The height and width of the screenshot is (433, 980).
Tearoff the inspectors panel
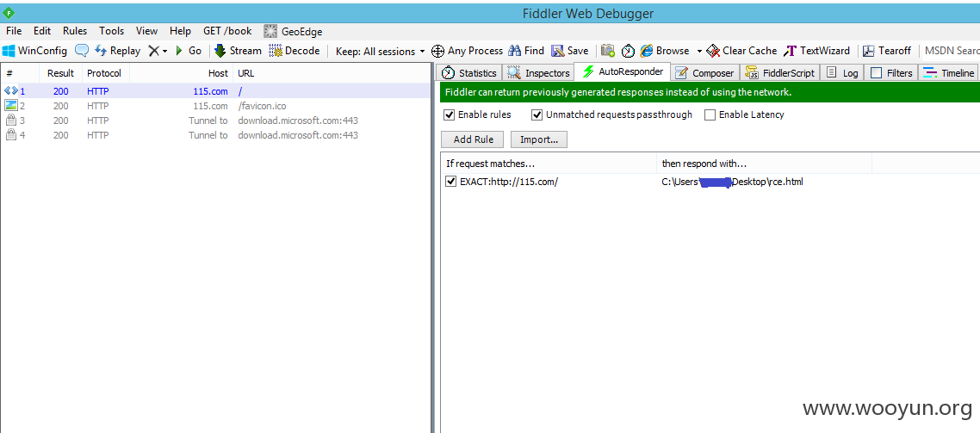[x=887, y=52]
